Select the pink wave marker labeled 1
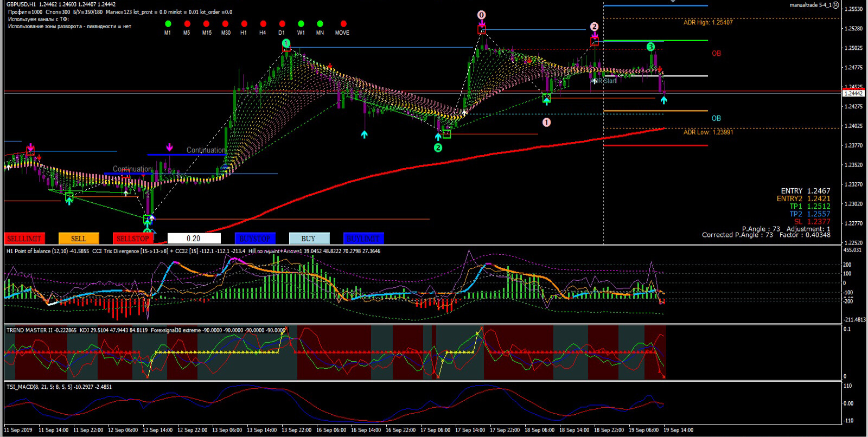868x437 pixels. [x=546, y=122]
